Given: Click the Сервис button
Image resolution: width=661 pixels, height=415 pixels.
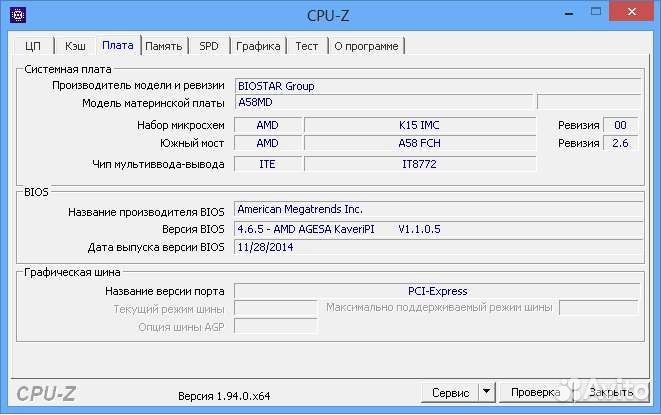Looking at the screenshot, I should pos(450,393).
